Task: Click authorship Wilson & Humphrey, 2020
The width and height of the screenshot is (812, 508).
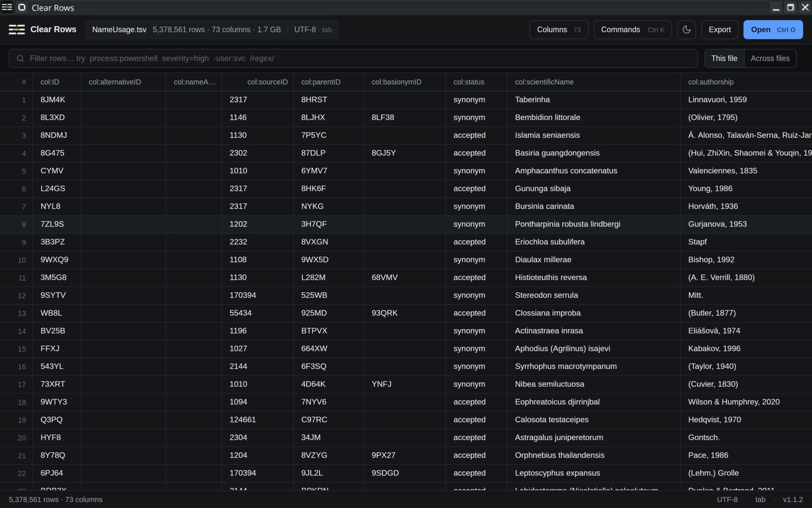Action: pos(746,402)
